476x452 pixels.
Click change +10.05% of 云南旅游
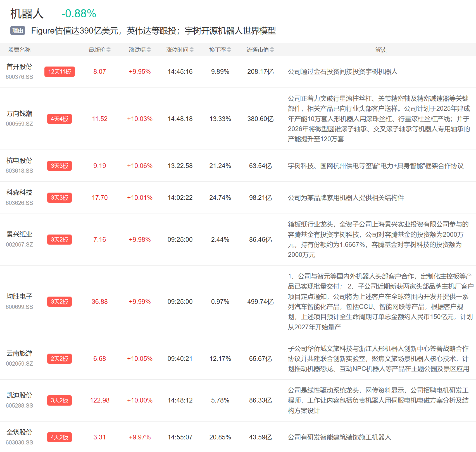point(140,359)
